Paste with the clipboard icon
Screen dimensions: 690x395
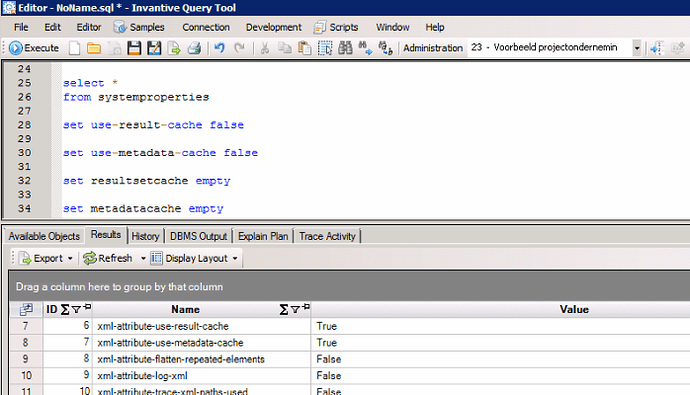(305, 48)
